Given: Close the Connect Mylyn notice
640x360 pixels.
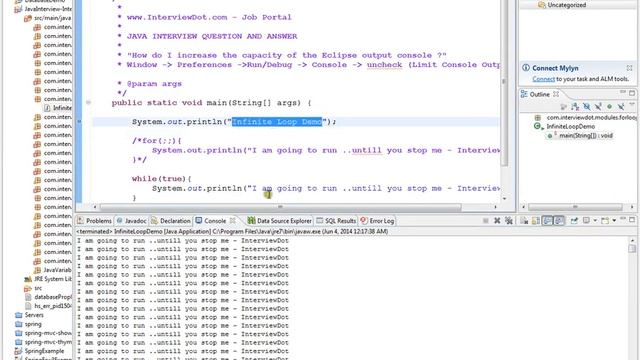Looking at the screenshot, I should coord(629,68).
